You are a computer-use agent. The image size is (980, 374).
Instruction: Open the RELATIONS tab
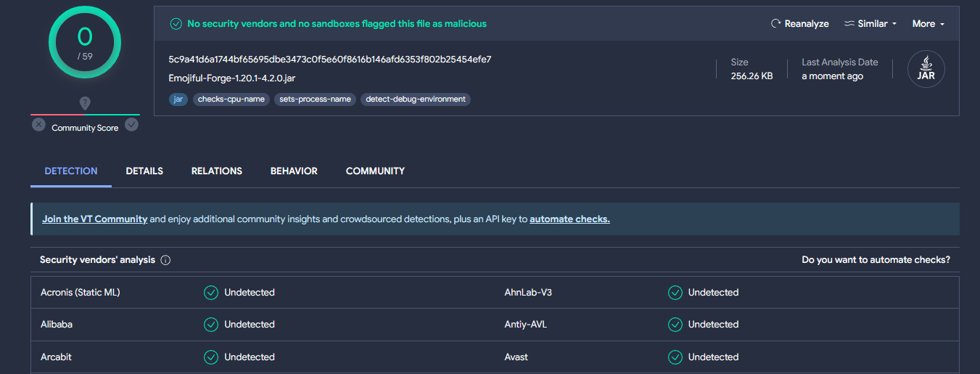(x=217, y=171)
